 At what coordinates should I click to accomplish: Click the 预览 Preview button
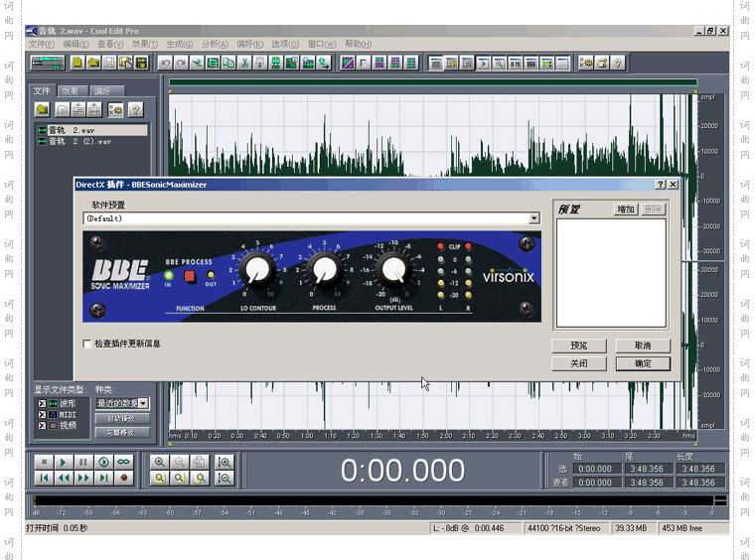coord(579,346)
